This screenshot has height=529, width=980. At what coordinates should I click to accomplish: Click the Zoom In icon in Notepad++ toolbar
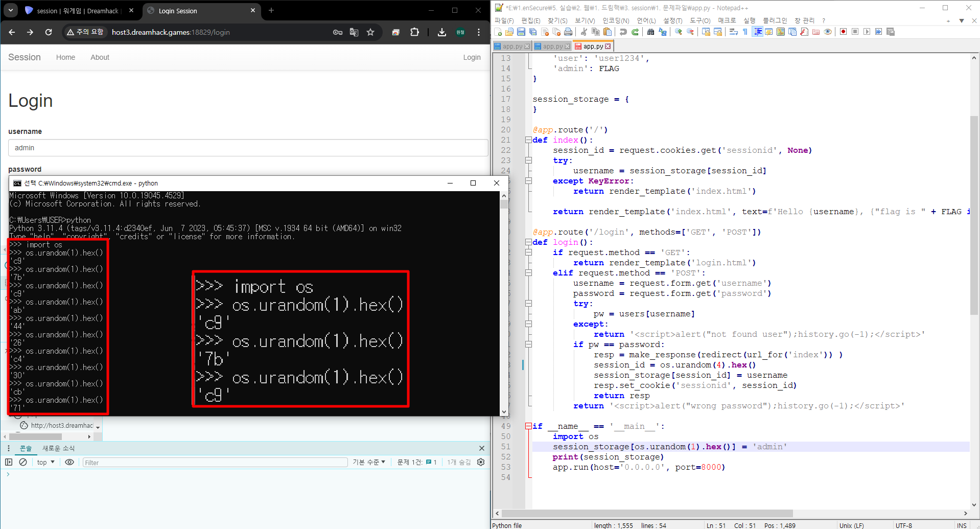[x=679, y=32]
